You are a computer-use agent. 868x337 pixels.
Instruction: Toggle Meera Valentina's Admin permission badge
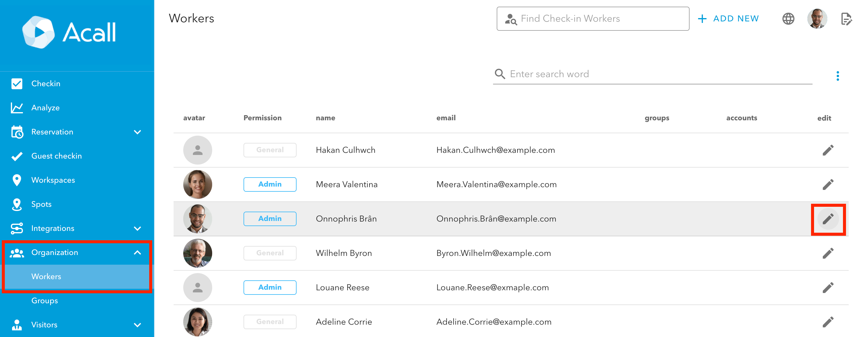click(x=269, y=184)
